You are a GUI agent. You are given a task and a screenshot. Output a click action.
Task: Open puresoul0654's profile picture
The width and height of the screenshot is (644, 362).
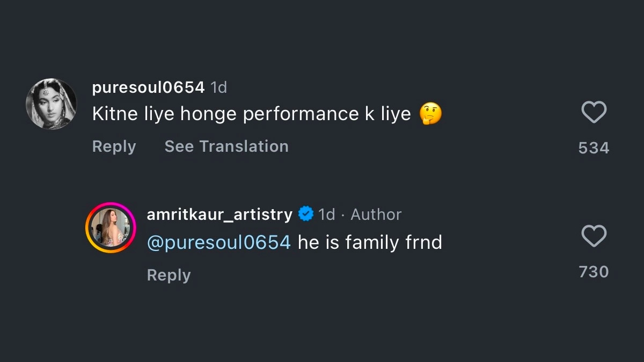click(52, 104)
